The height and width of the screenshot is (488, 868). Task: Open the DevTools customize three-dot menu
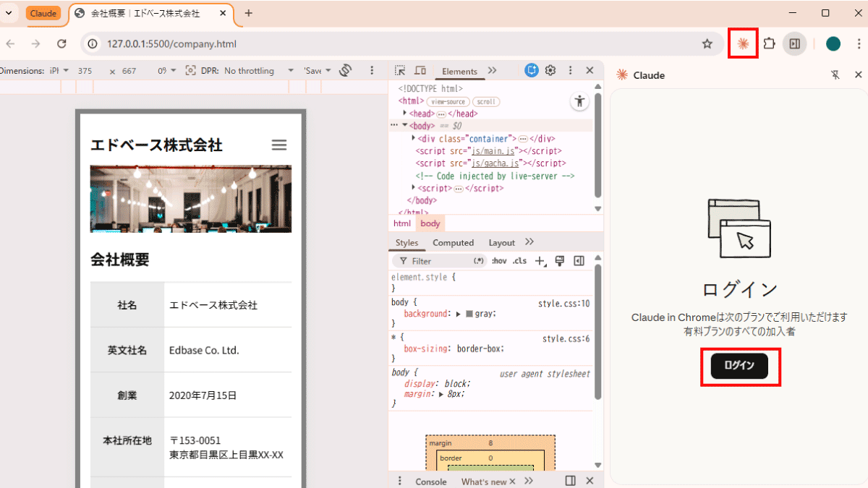(x=570, y=70)
